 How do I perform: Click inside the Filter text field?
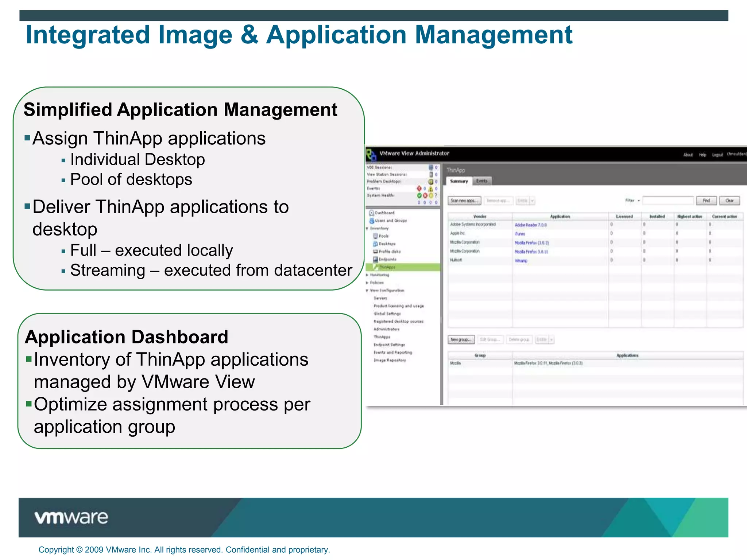(x=668, y=201)
